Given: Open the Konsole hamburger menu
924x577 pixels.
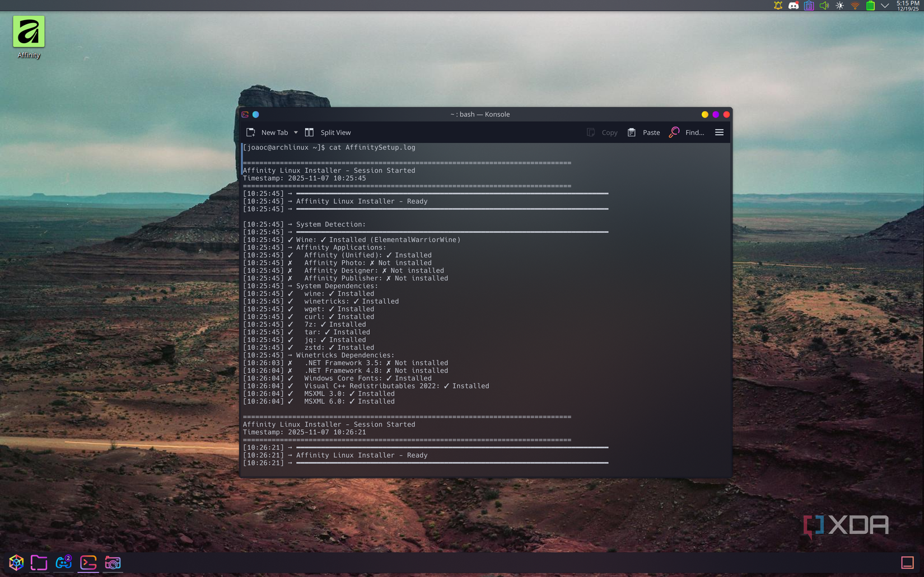Looking at the screenshot, I should [720, 133].
